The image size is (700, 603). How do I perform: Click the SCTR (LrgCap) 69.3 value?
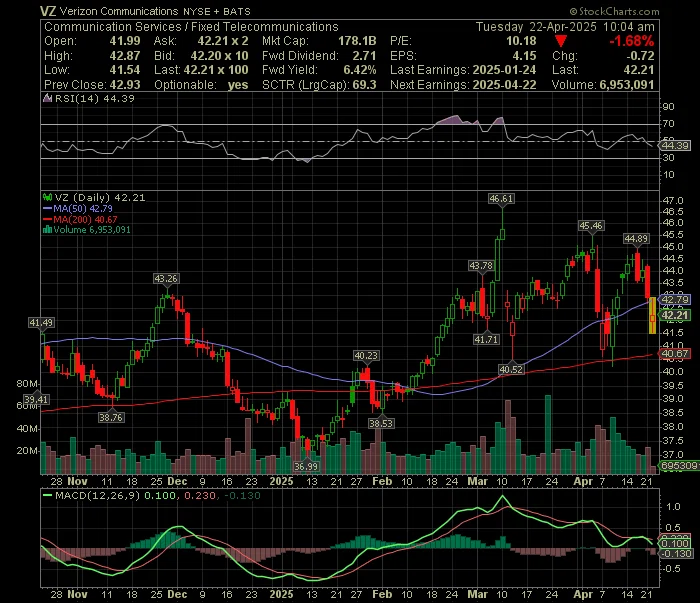[x=364, y=85]
